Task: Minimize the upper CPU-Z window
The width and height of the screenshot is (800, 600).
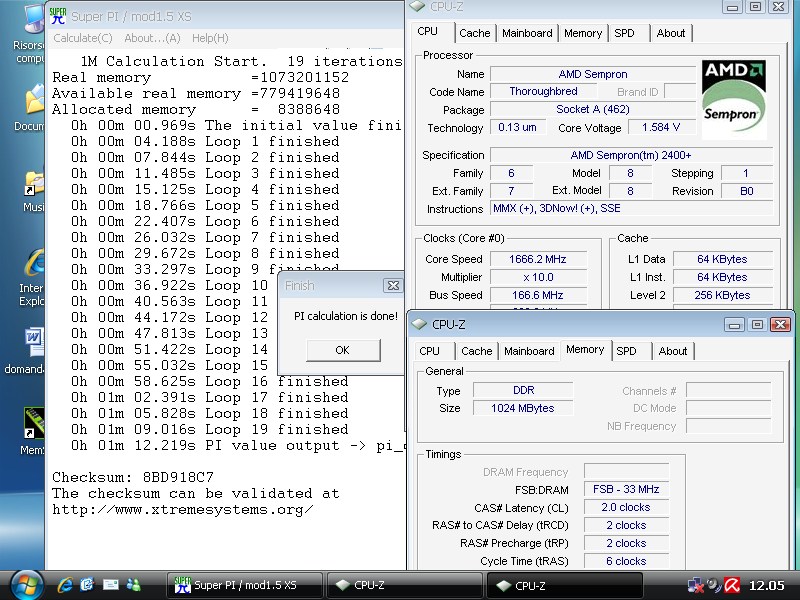Action: pyautogui.click(x=732, y=7)
